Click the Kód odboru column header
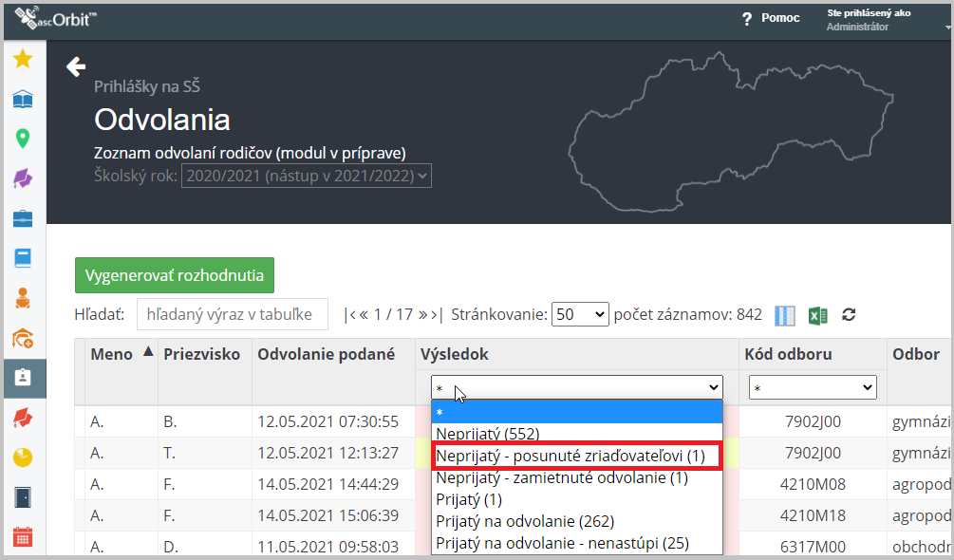 pyautogui.click(x=788, y=354)
